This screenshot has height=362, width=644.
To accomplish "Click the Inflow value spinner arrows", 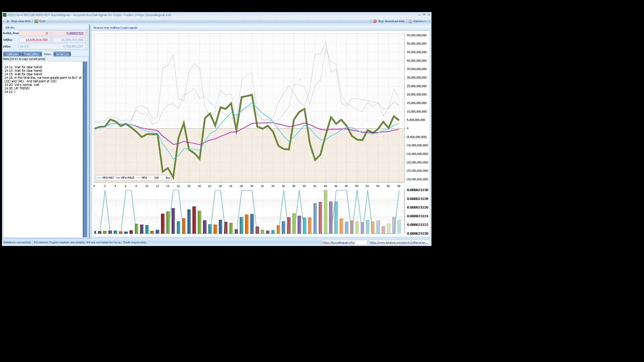I will tap(86, 46).
